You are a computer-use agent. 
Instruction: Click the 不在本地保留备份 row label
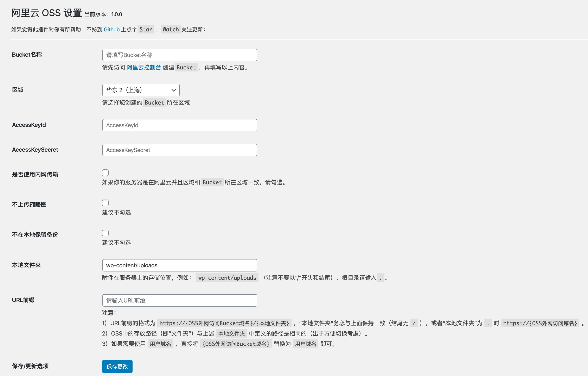(x=35, y=235)
